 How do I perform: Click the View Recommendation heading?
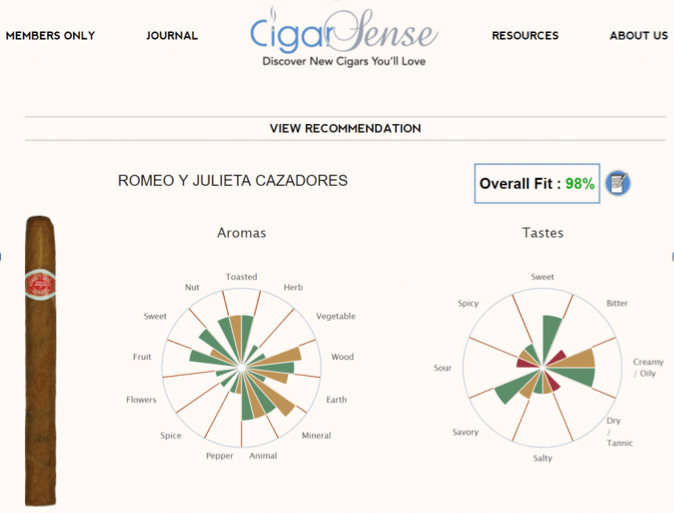tap(345, 128)
